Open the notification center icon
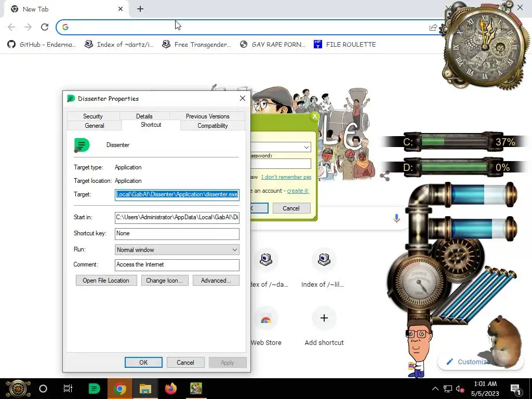Image resolution: width=532 pixels, height=399 pixels. pos(515,389)
